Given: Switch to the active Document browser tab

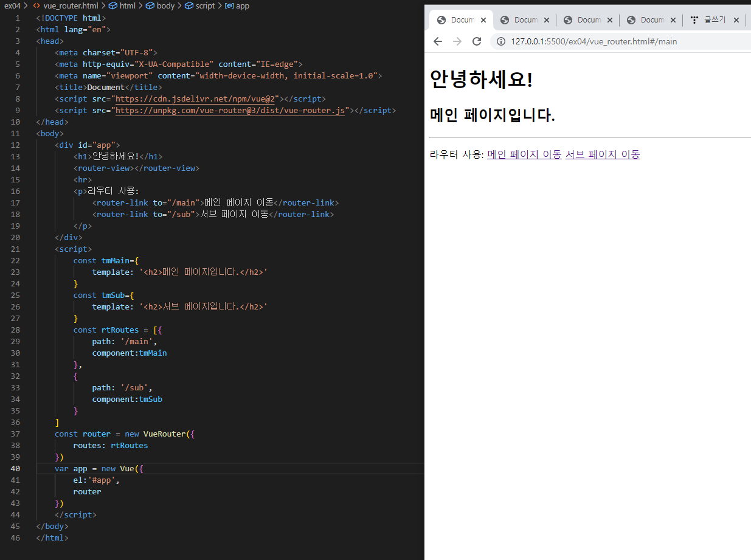Looking at the screenshot, I should [x=461, y=20].
